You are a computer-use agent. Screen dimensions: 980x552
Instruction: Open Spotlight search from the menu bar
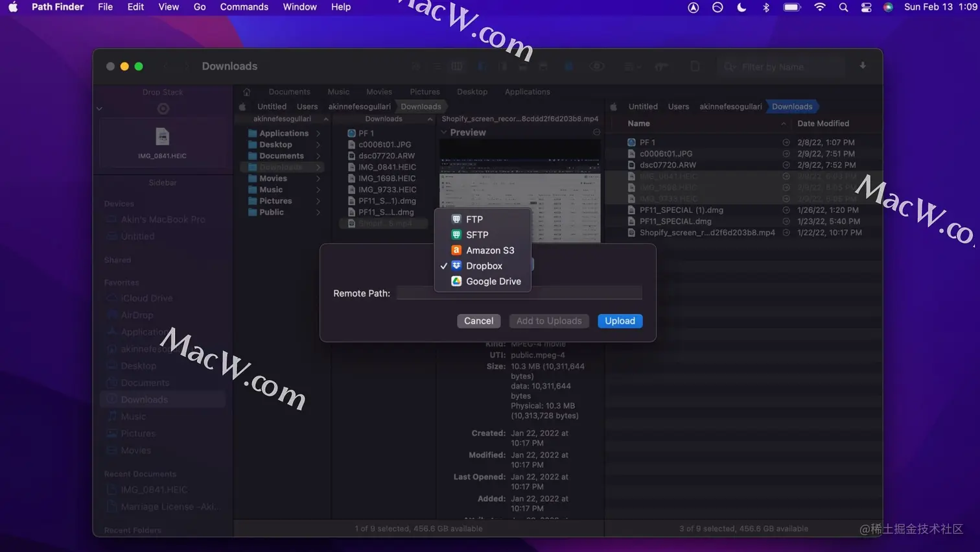(843, 7)
